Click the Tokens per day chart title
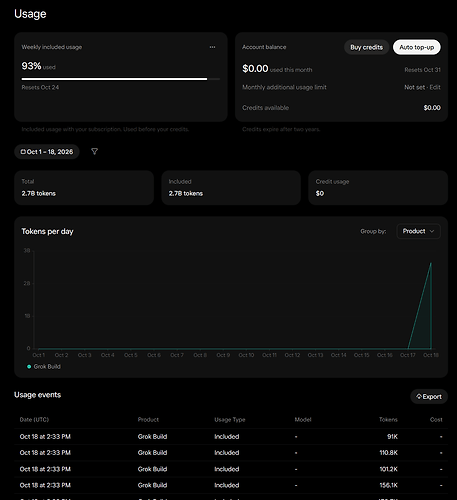 pos(47,231)
